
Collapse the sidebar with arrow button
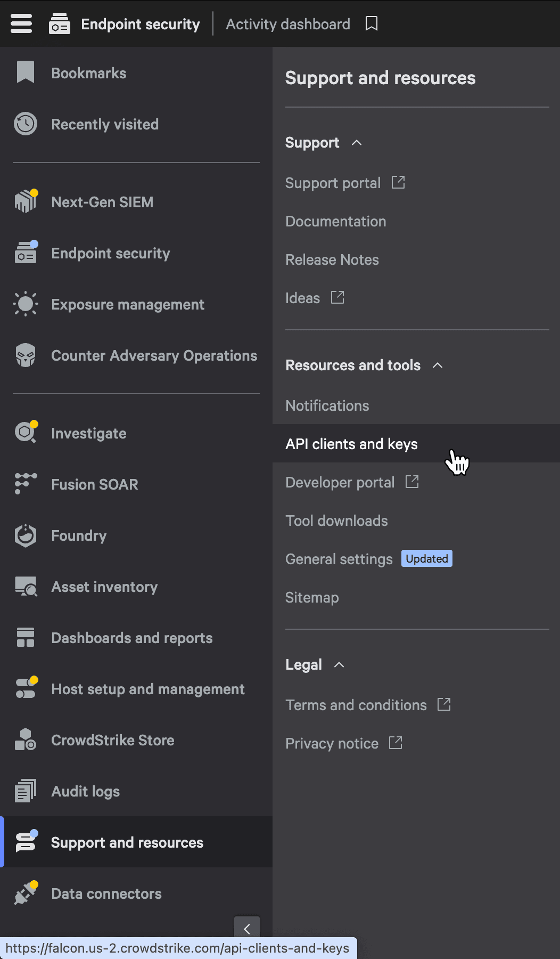(x=247, y=928)
